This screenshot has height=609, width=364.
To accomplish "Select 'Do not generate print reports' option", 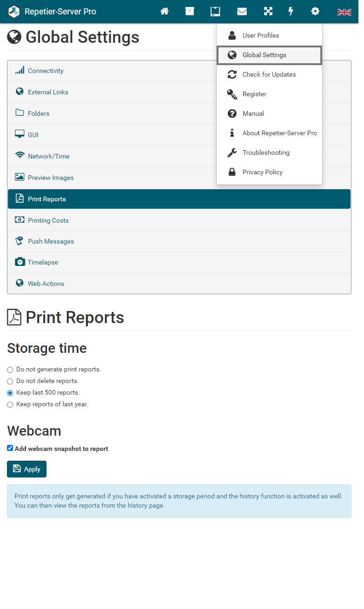I will [x=10, y=370].
